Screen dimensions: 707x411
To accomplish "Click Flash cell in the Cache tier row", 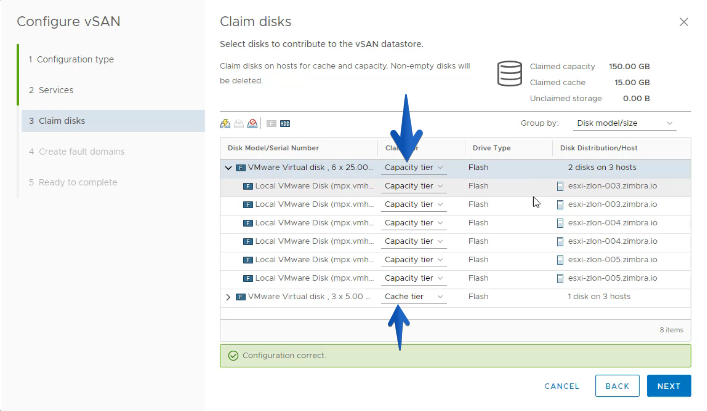I will click(x=478, y=297).
